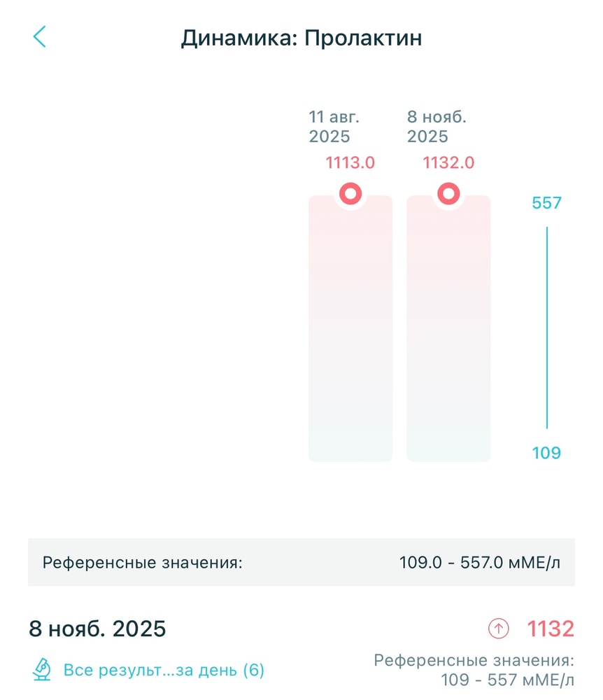Tap the back arrow icon

[x=39, y=36]
